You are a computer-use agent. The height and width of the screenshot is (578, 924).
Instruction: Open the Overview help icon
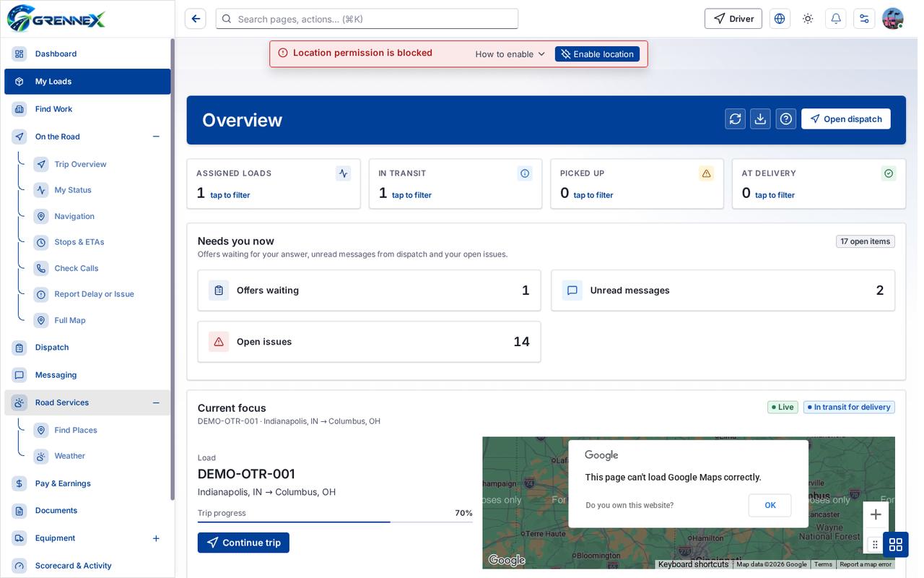tap(786, 119)
